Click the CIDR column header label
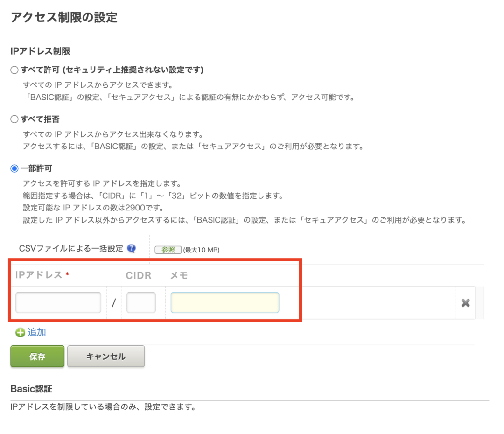 139,275
